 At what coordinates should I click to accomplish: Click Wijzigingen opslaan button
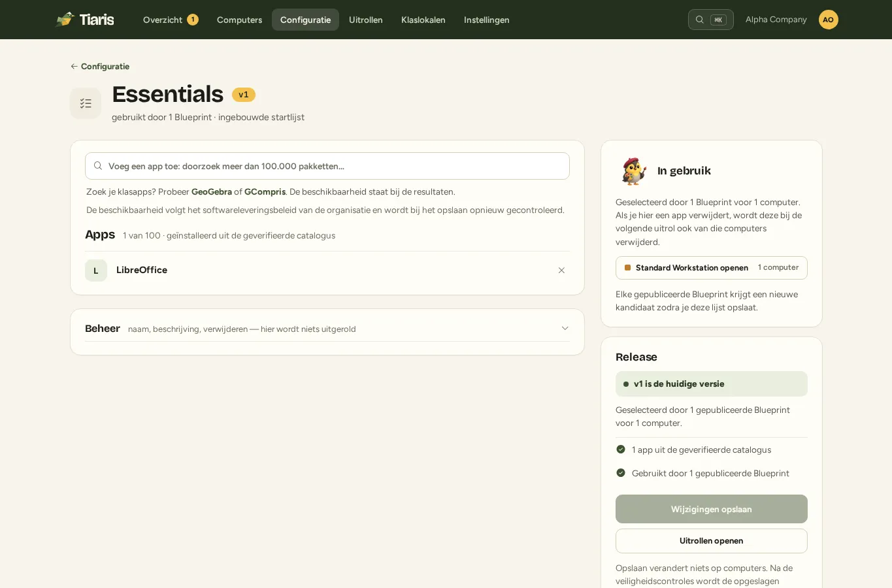click(x=712, y=509)
